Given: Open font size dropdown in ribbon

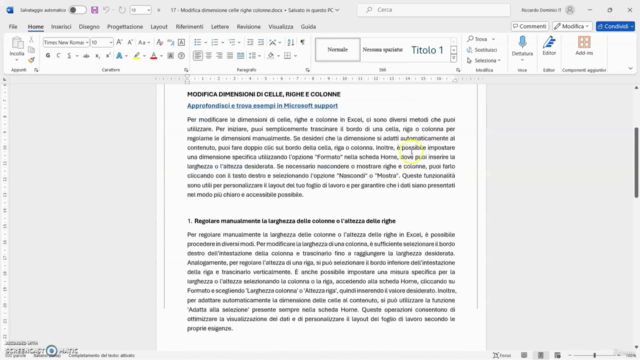Looking at the screenshot, I should pyautogui.click(x=111, y=42).
